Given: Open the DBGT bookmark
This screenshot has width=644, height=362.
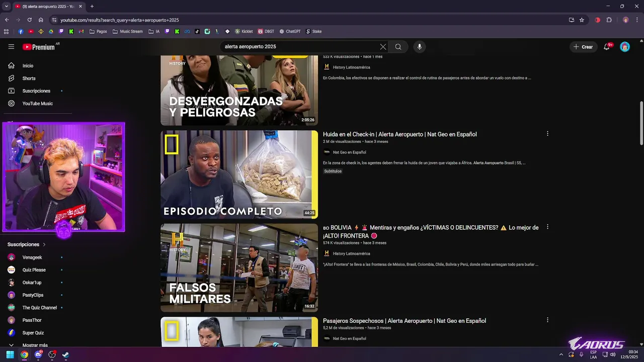Looking at the screenshot, I should click(266, 31).
